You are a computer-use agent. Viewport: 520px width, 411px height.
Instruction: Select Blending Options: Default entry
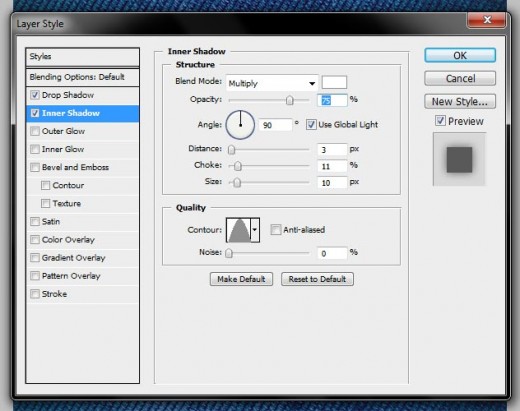(82, 77)
